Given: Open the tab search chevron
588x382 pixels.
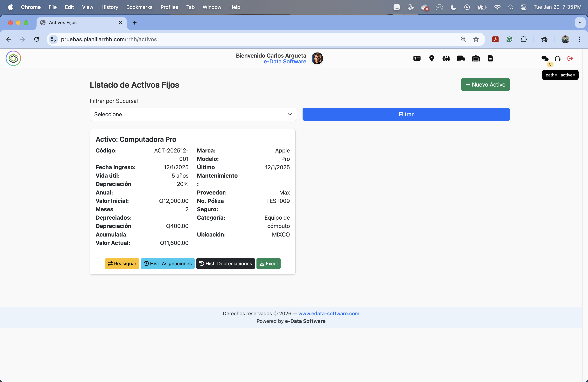Looking at the screenshot, I should pyautogui.click(x=580, y=23).
